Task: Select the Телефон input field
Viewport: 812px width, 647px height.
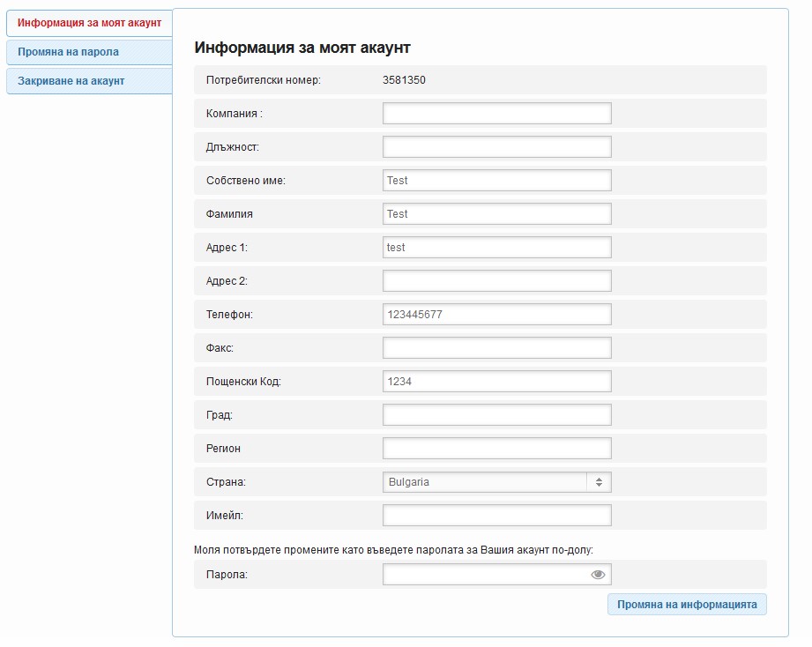Action: coord(496,314)
